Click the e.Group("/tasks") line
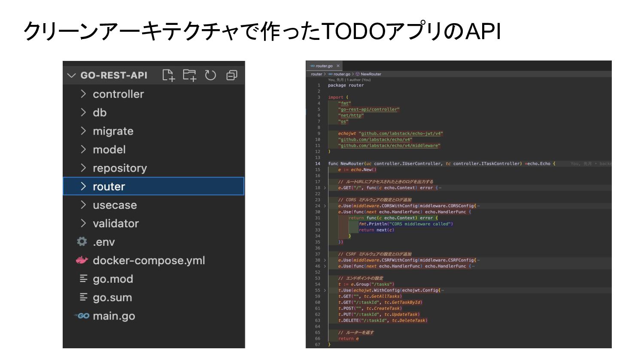This screenshot has height=362, width=644. 366,284
